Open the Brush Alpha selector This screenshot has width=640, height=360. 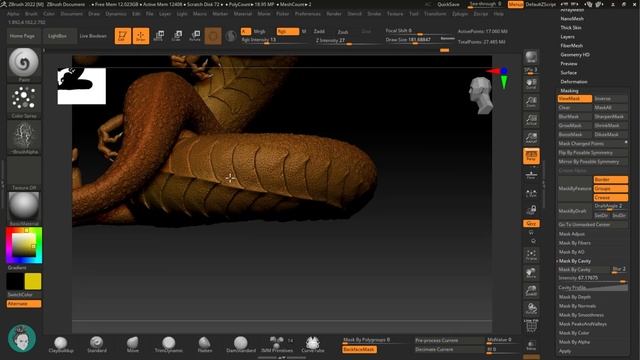click(x=24, y=138)
